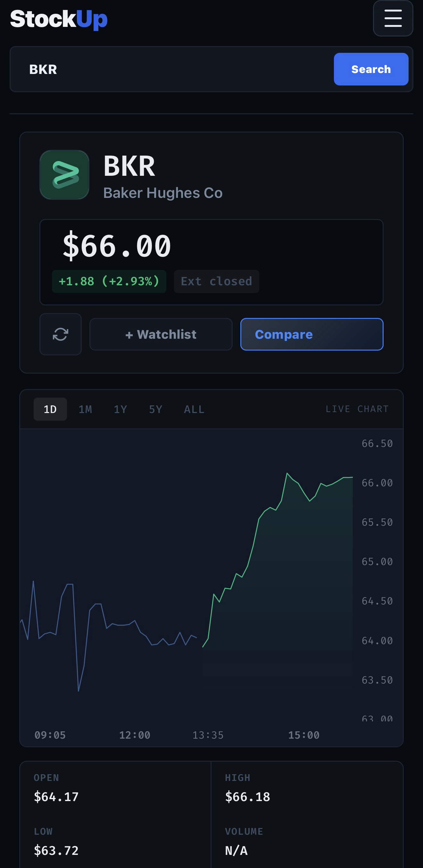Click the 65.50 y-axis label
423x868 pixels.
pos(377,522)
